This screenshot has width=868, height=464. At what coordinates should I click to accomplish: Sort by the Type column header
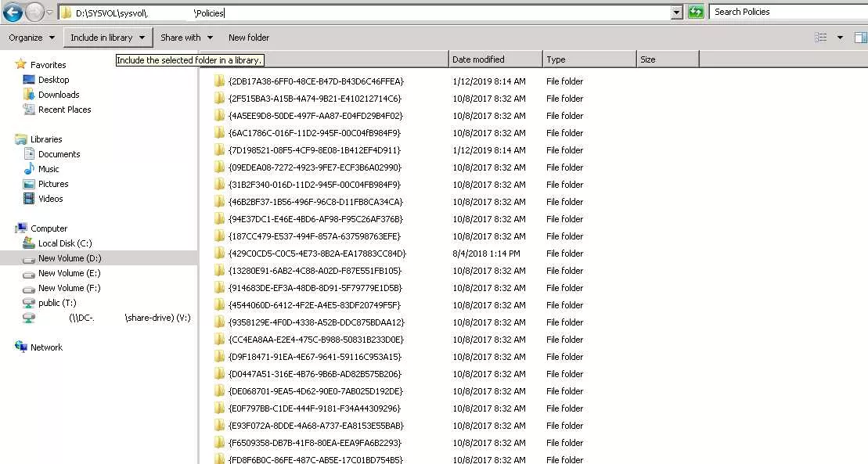(x=589, y=59)
